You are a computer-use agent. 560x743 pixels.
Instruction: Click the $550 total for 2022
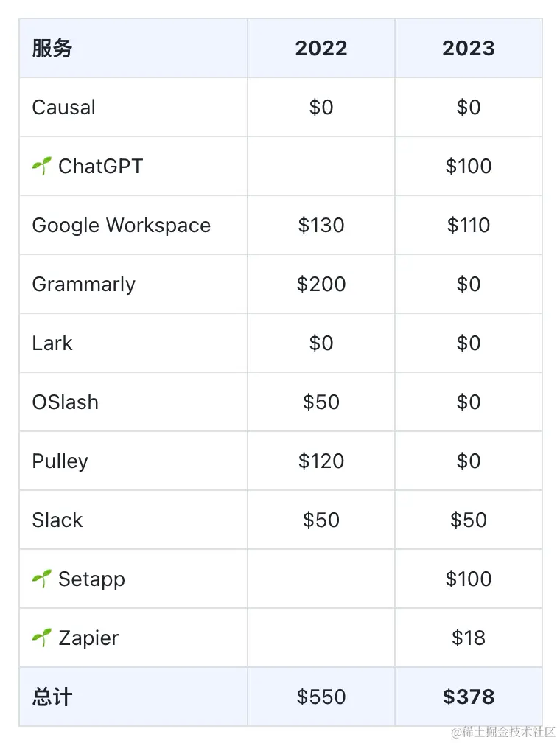click(321, 697)
